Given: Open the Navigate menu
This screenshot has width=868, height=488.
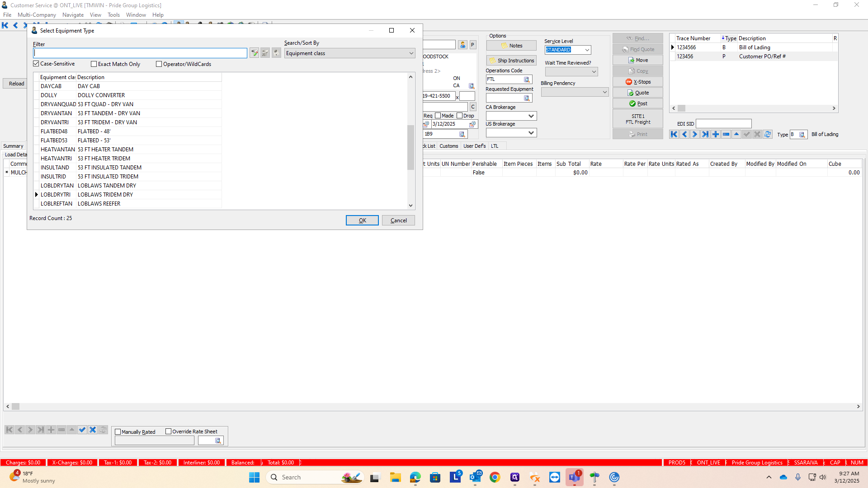Looking at the screenshot, I should pos(73,15).
